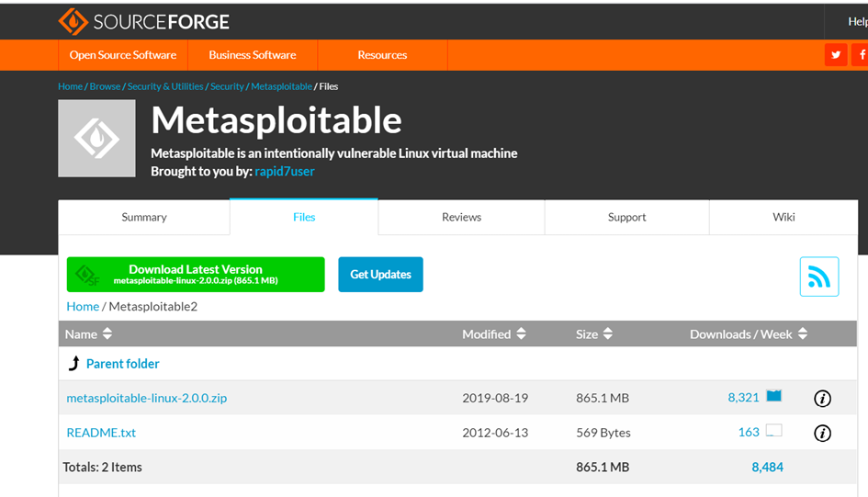The height and width of the screenshot is (497, 868).
Task: Open the Wiki tab
Action: (x=783, y=217)
